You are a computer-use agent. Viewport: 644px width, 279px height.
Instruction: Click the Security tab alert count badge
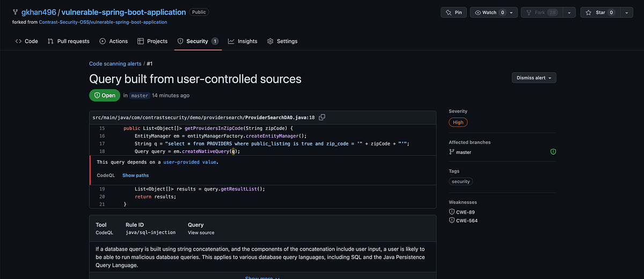click(x=215, y=41)
